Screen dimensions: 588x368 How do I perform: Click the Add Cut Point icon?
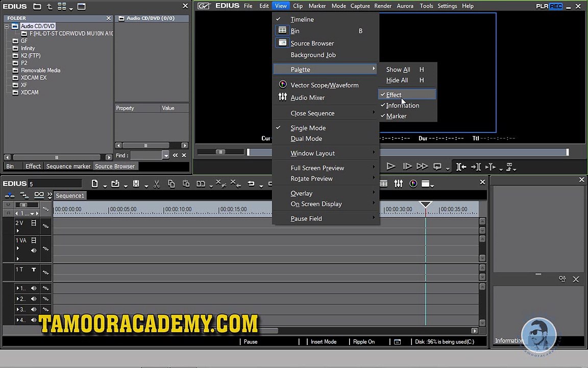click(490, 167)
